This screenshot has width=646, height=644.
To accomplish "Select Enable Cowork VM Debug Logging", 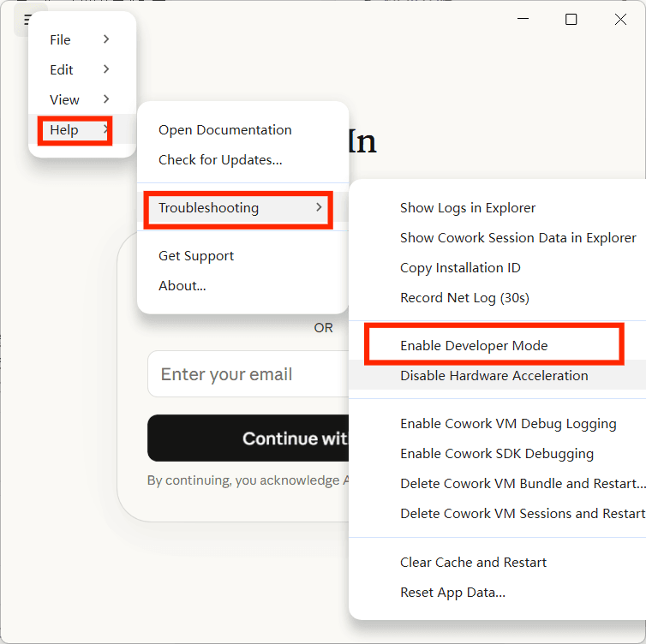I will pyautogui.click(x=497, y=424).
